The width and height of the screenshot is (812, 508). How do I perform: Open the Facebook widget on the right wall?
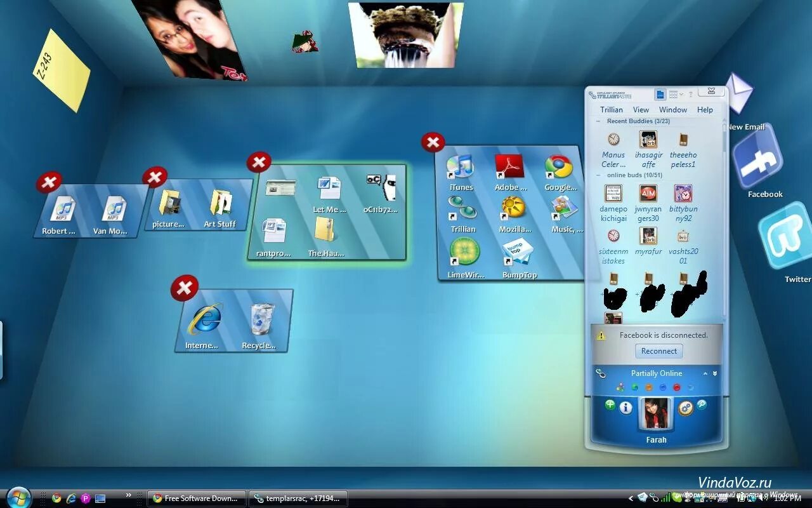[758, 157]
